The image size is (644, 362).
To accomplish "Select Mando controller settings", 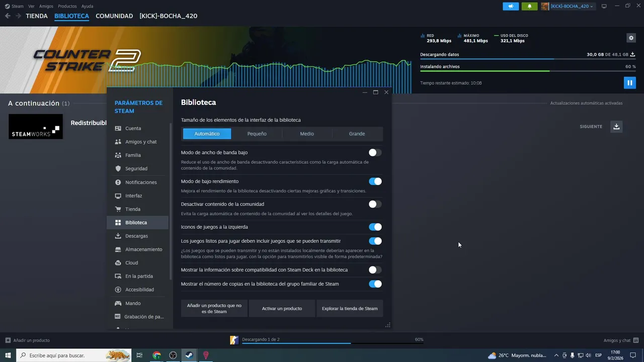I will tap(137, 303).
